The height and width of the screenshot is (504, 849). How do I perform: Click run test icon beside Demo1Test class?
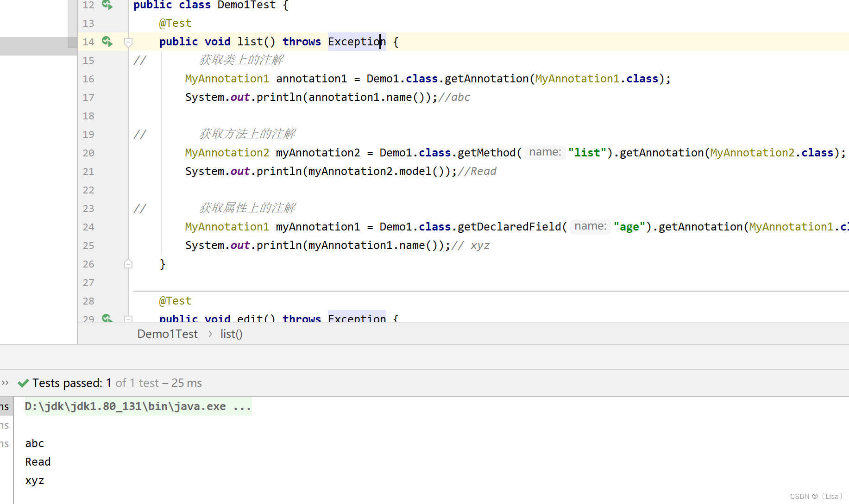[x=107, y=5]
